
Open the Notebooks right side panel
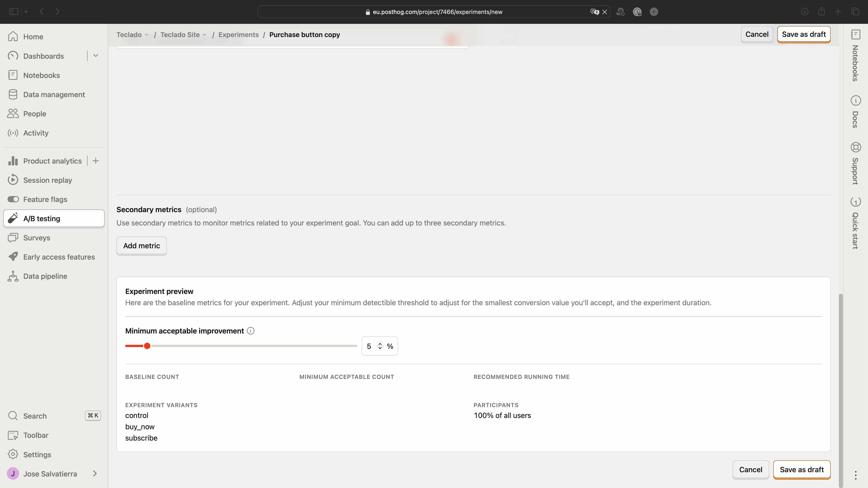[856, 56]
